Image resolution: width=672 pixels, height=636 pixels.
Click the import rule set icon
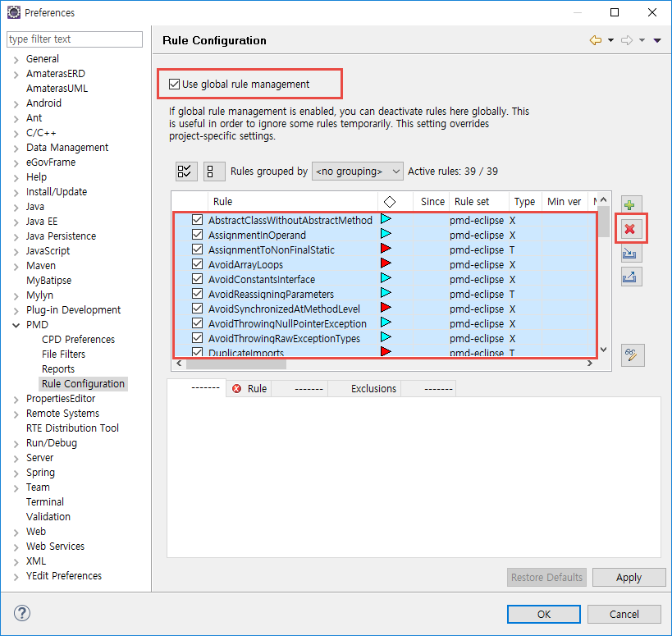pyautogui.click(x=630, y=254)
